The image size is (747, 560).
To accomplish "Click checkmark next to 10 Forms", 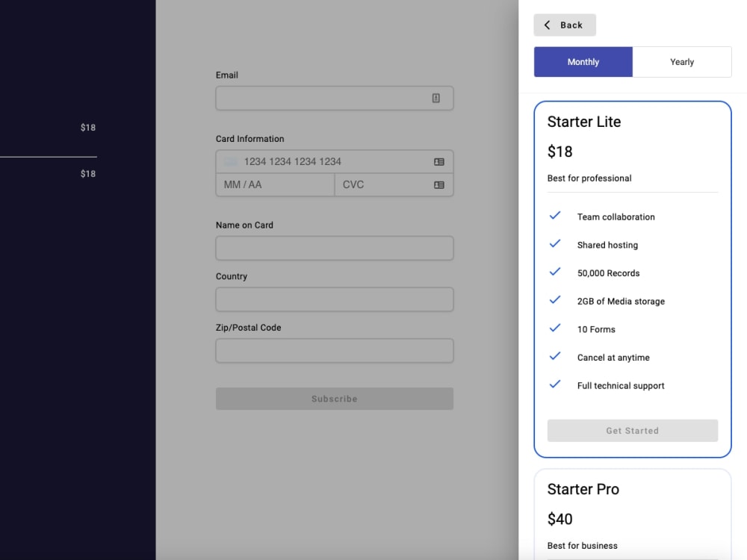I will coord(555,328).
